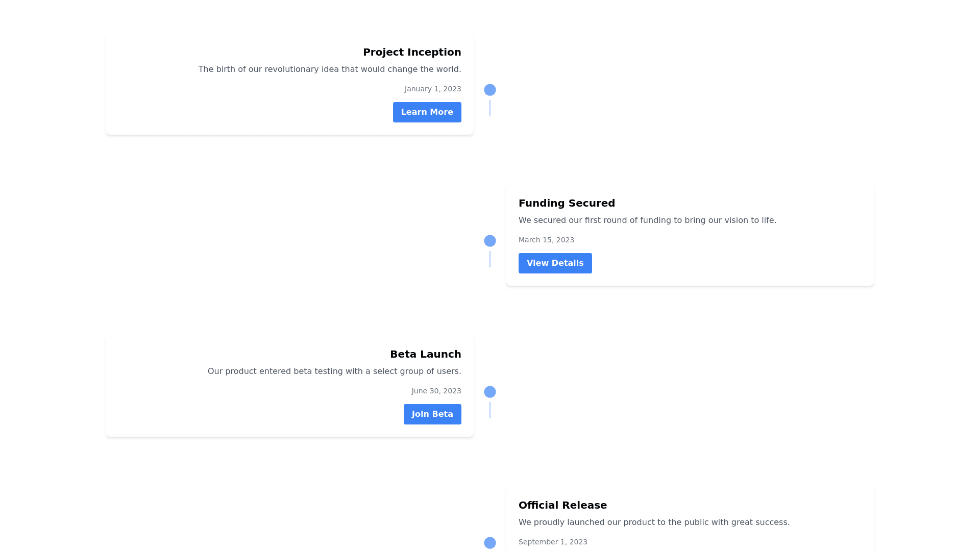Click the public launch description text
Image resolution: width=980 pixels, height=551 pixels.
coord(654,522)
